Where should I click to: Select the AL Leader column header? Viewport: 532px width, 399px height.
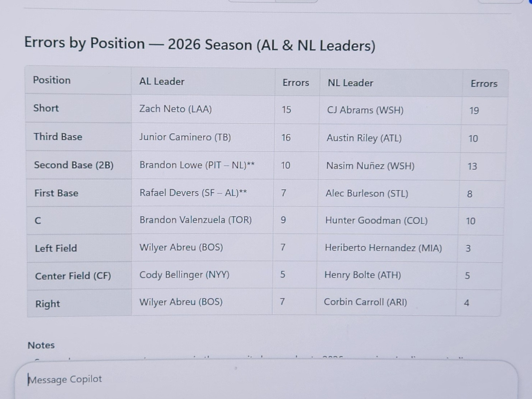pyautogui.click(x=203, y=82)
